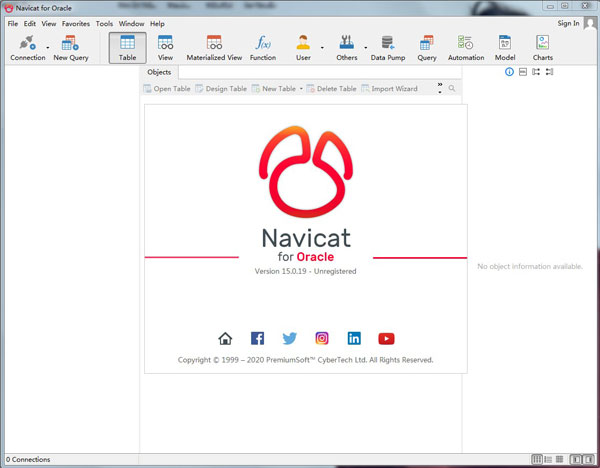Open the Favorites menu
Image resolution: width=600 pixels, height=468 pixels.
click(76, 24)
